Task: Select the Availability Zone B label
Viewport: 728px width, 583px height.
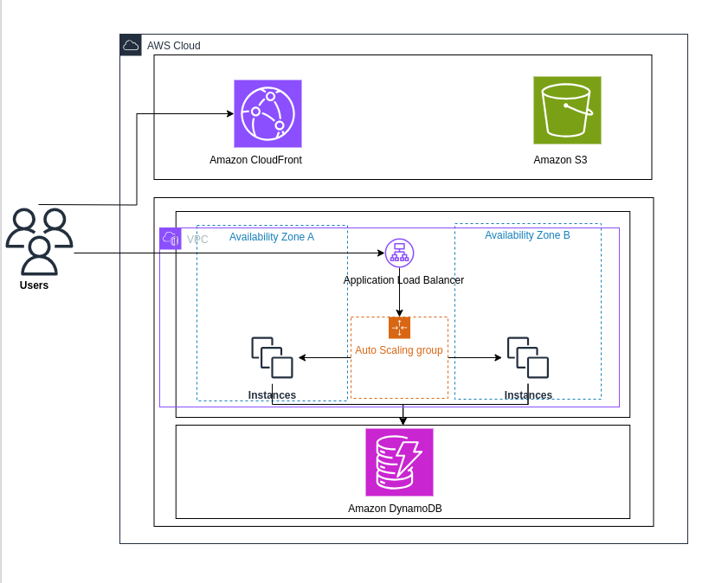Action: click(x=527, y=235)
